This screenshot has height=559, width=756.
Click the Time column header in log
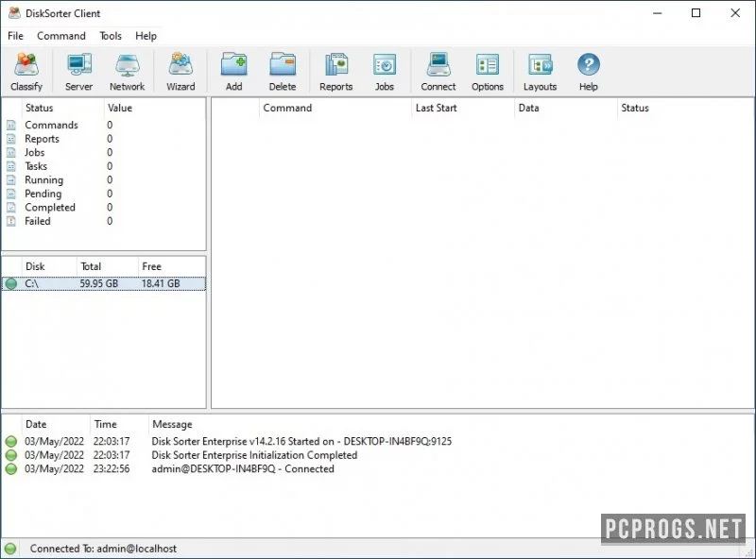pos(119,424)
